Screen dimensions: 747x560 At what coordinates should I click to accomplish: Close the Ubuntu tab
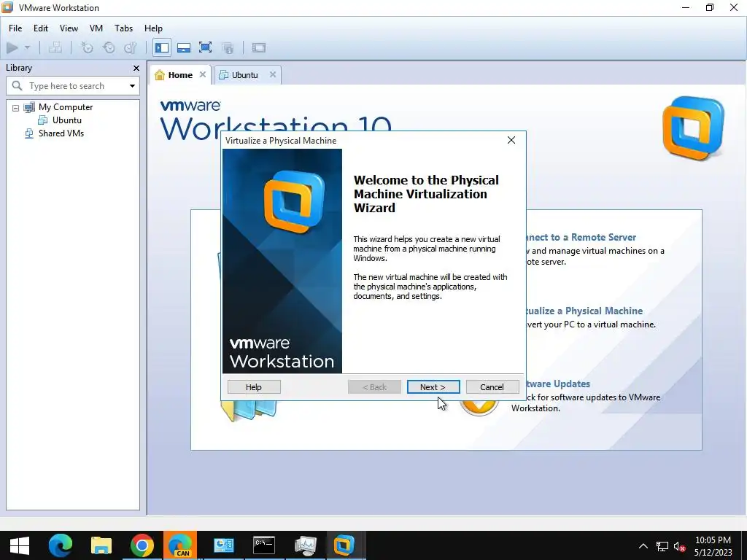(x=273, y=74)
